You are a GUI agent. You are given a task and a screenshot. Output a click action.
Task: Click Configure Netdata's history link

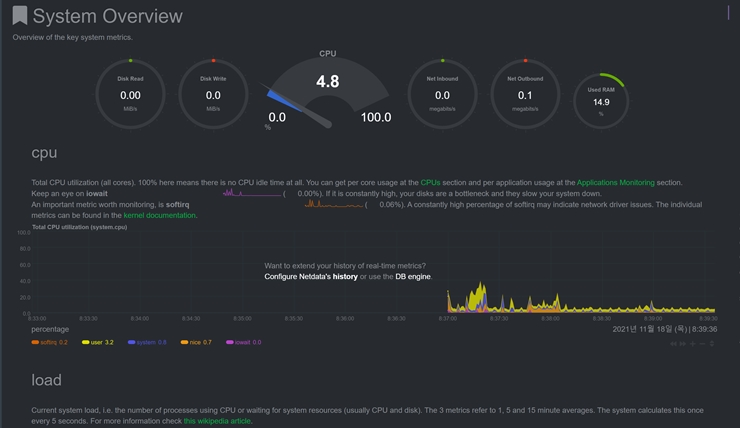click(311, 277)
